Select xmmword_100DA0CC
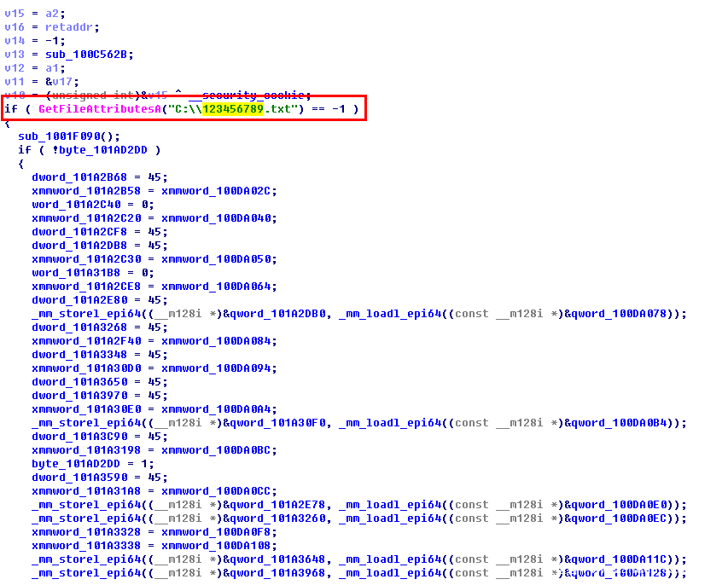This screenshot has width=728, height=585. click(216, 491)
